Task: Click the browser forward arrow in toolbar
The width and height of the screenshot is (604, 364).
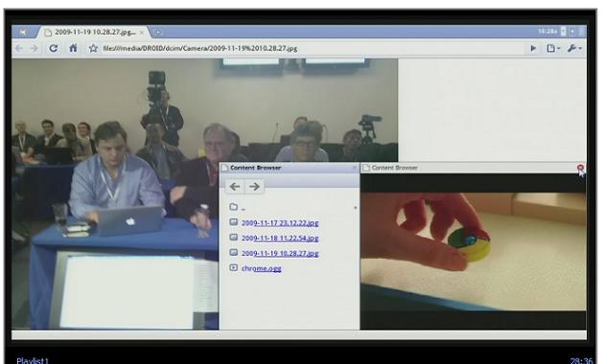Action: click(x=35, y=49)
